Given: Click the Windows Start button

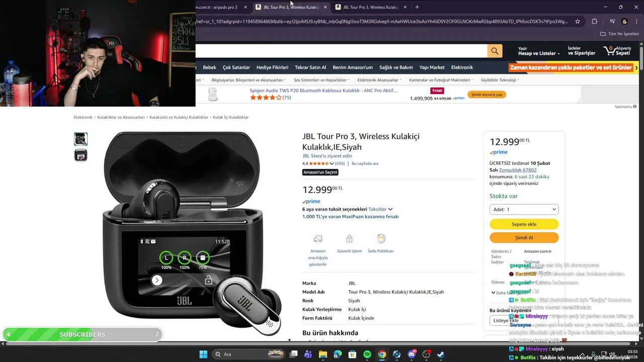Looking at the screenshot, I should click(x=203, y=354).
